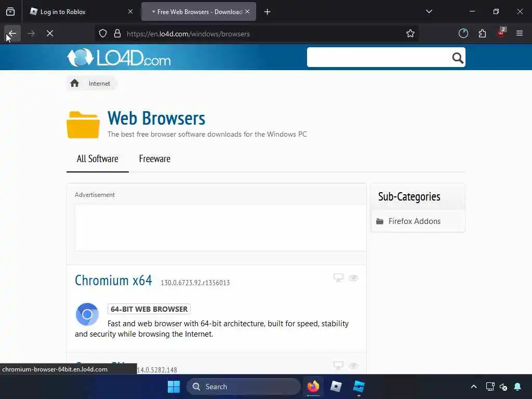Viewport: 532px width, 399px height.
Task: Click the taskbar Search box
Action: tap(244, 387)
